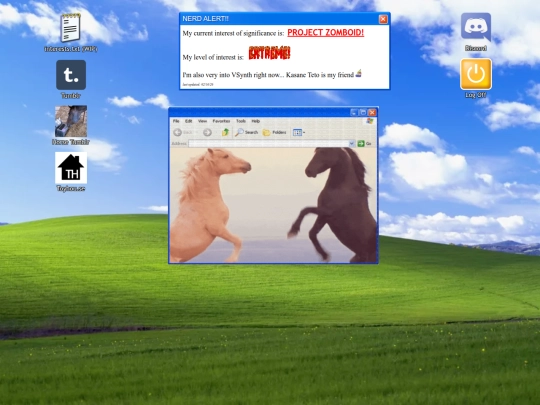Go up one folder level with the Up icon
This screenshot has width=540, height=405.
[x=226, y=132]
